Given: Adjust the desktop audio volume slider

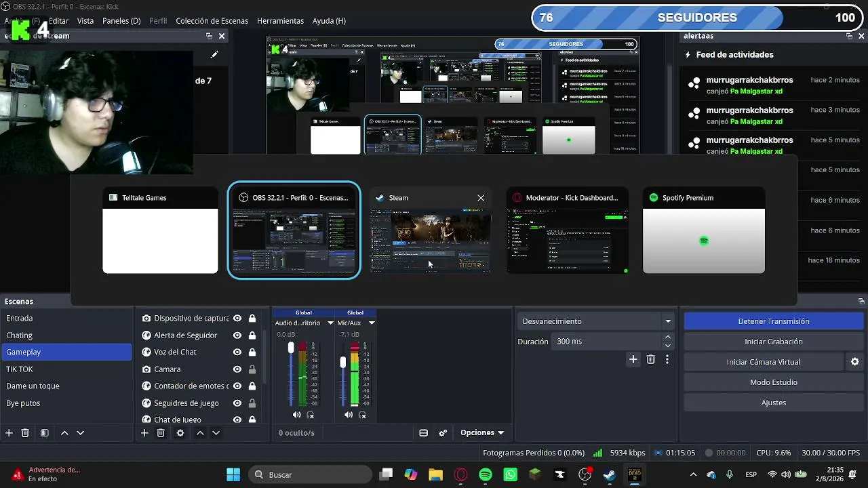Looking at the screenshot, I should pyautogui.click(x=291, y=348).
